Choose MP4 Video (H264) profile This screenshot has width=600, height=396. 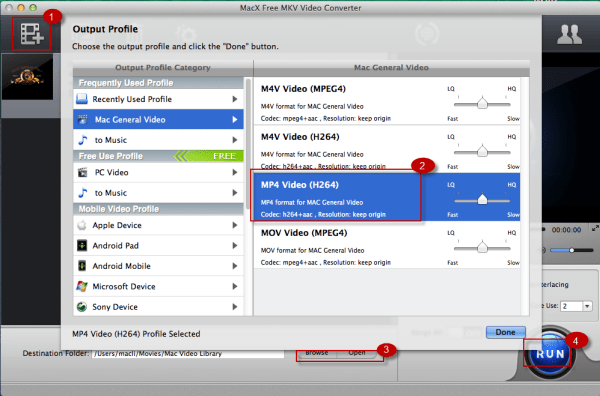386,197
